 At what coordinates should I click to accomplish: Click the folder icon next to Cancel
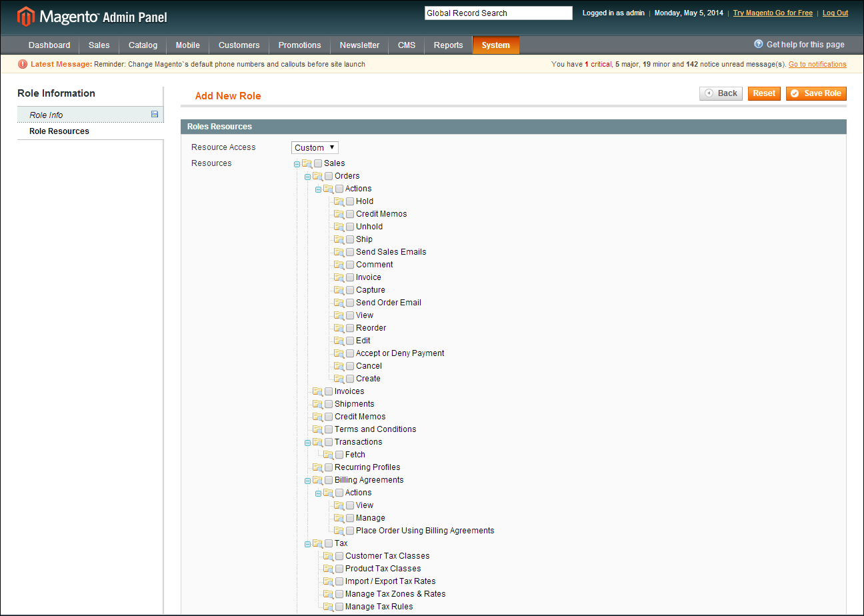339,366
